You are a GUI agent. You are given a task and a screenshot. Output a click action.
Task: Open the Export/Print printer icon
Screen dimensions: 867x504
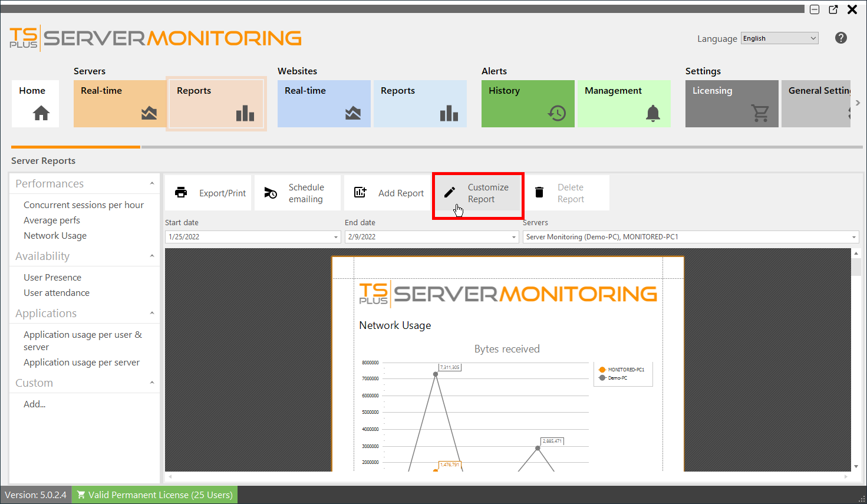(x=181, y=192)
